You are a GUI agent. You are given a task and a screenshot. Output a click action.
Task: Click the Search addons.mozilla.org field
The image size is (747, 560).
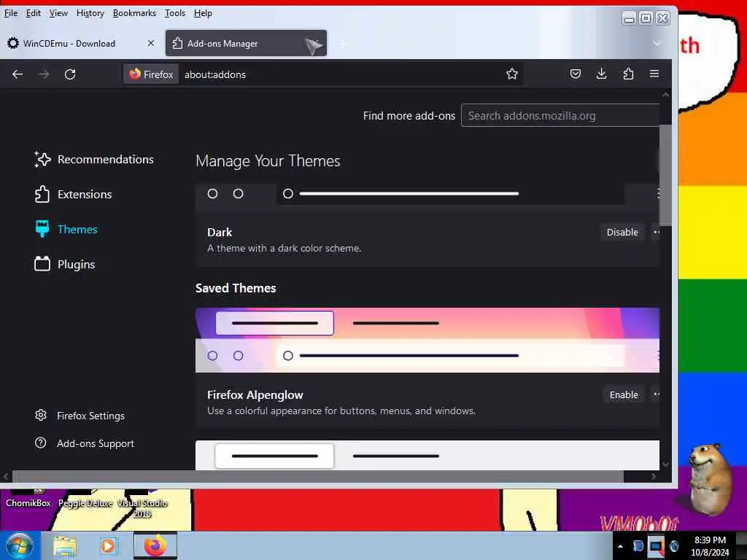click(560, 116)
